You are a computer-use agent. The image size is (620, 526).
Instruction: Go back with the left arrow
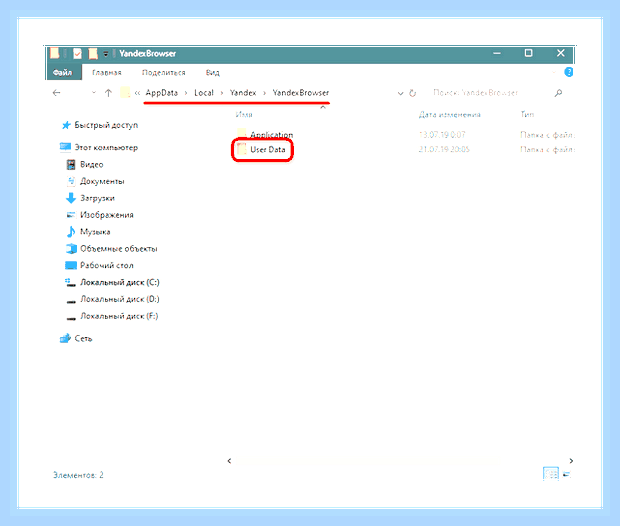click(57, 93)
